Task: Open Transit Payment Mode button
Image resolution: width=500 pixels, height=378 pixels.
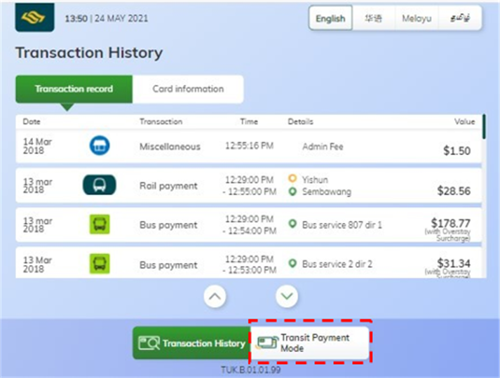Action: pyautogui.click(x=310, y=343)
